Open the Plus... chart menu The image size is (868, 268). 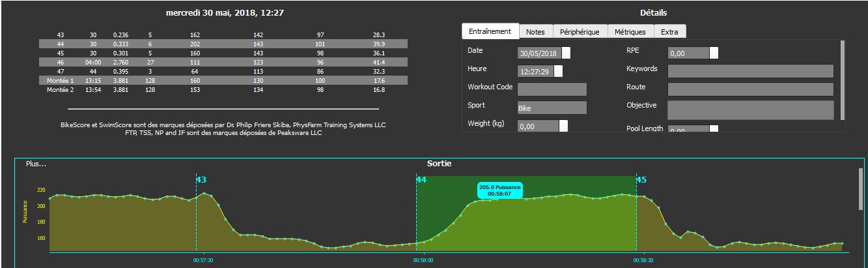[x=36, y=164]
